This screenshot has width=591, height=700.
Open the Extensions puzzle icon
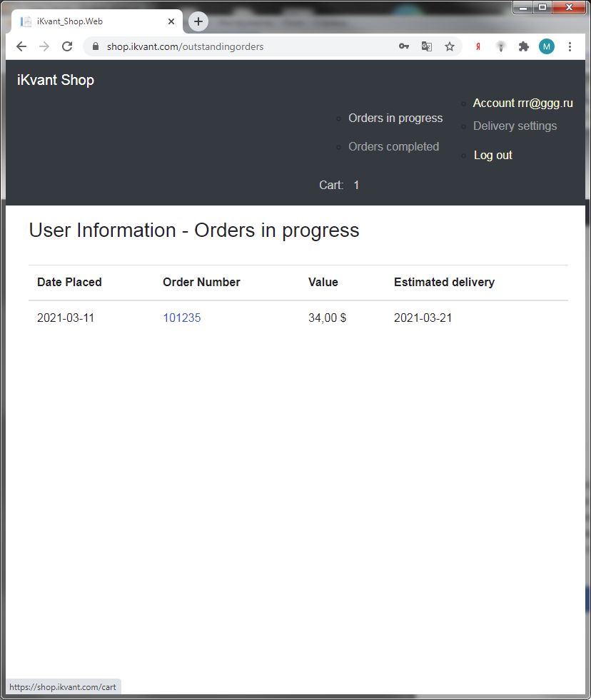click(524, 46)
